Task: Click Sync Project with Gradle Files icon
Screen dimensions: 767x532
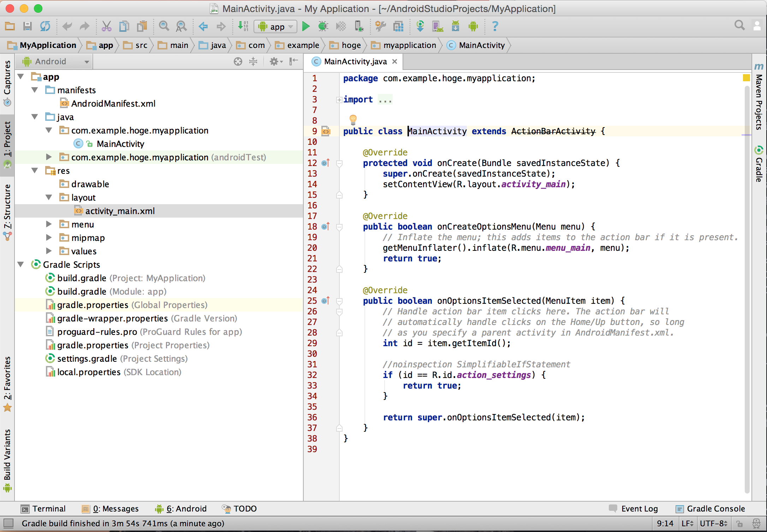Action: pyautogui.click(x=420, y=26)
